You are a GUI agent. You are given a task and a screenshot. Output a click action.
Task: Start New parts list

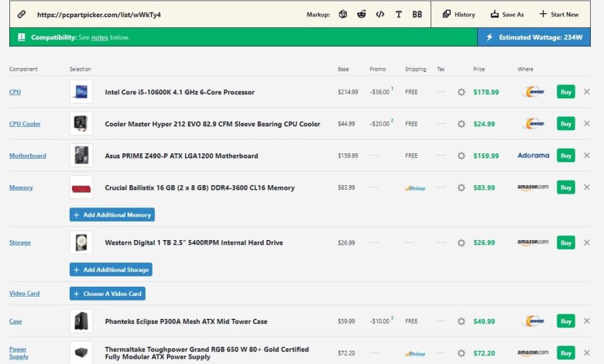[x=559, y=15]
